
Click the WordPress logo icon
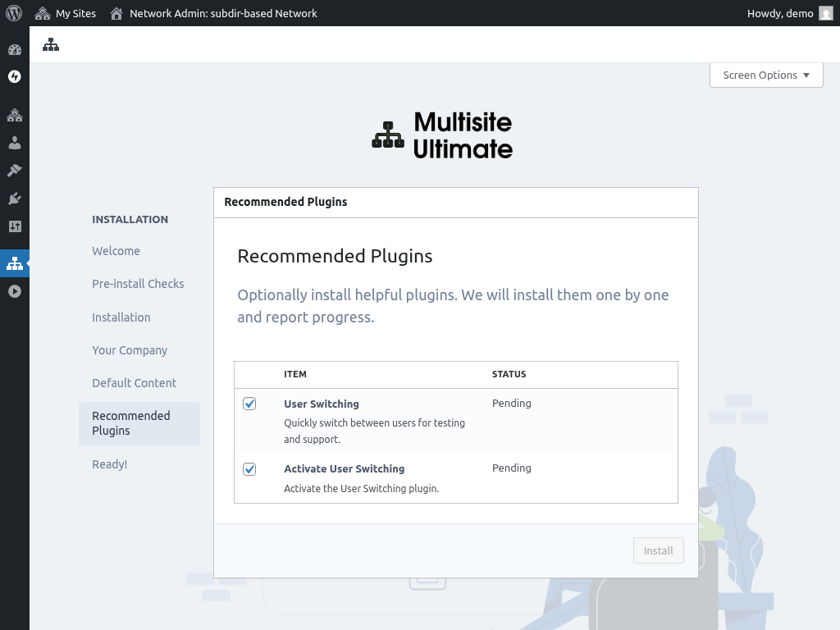pos(14,13)
